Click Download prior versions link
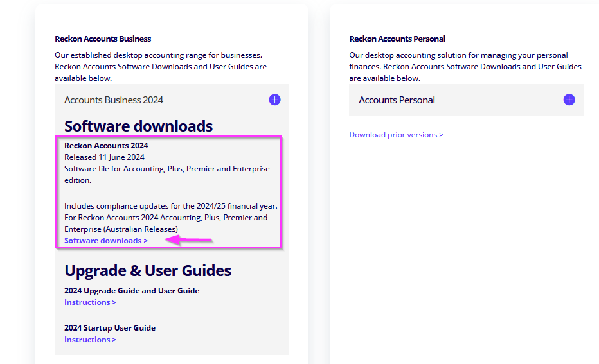Screen dimensions: 599x364 [x=396, y=135]
